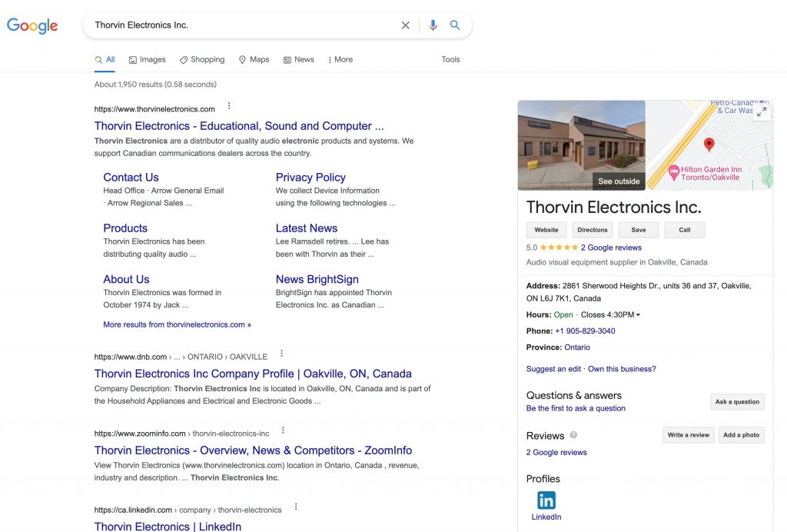
Task: Expand the map with the fullscreen arrow icon
Action: coord(762,111)
